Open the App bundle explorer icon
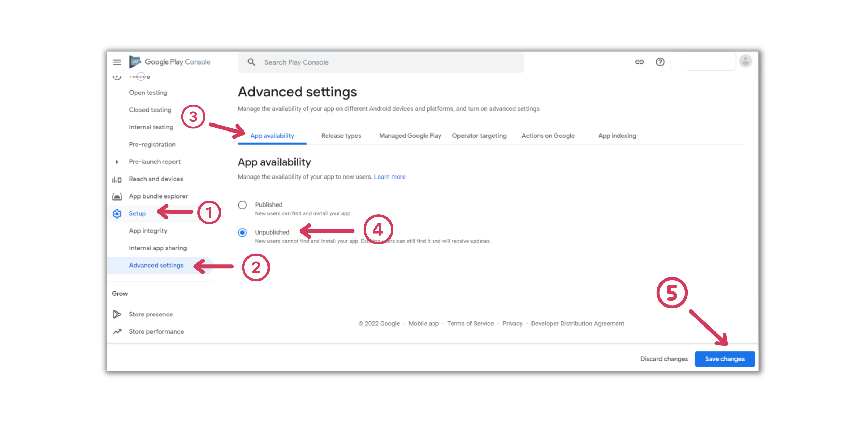 coord(117,196)
